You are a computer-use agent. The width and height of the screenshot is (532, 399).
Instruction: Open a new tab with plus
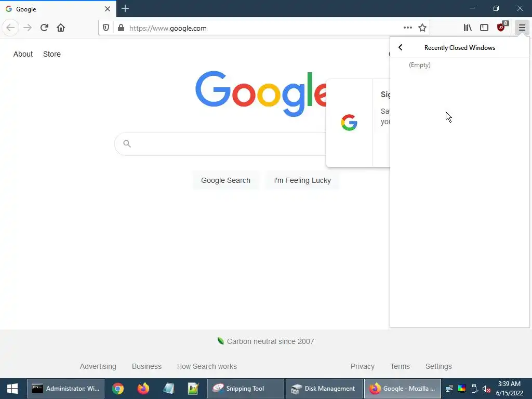pos(125,8)
